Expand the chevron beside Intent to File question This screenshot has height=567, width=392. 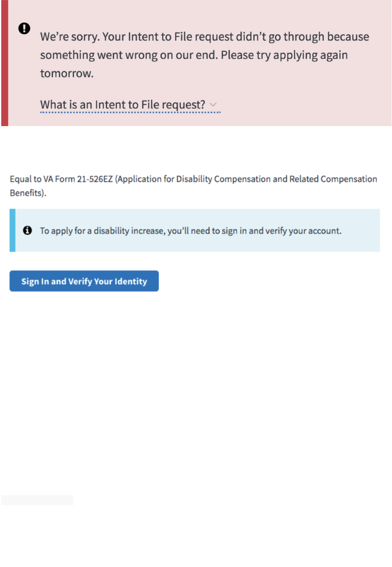pos(213,104)
